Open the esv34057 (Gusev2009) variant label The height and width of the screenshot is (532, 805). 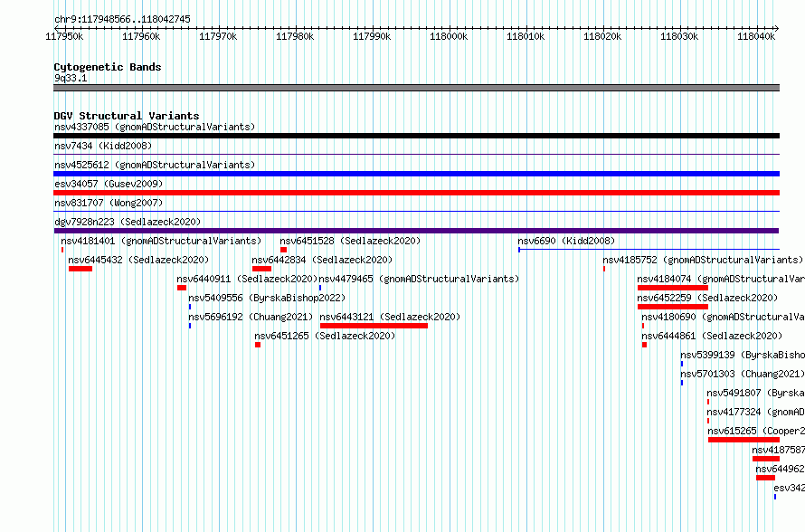(x=109, y=184)
